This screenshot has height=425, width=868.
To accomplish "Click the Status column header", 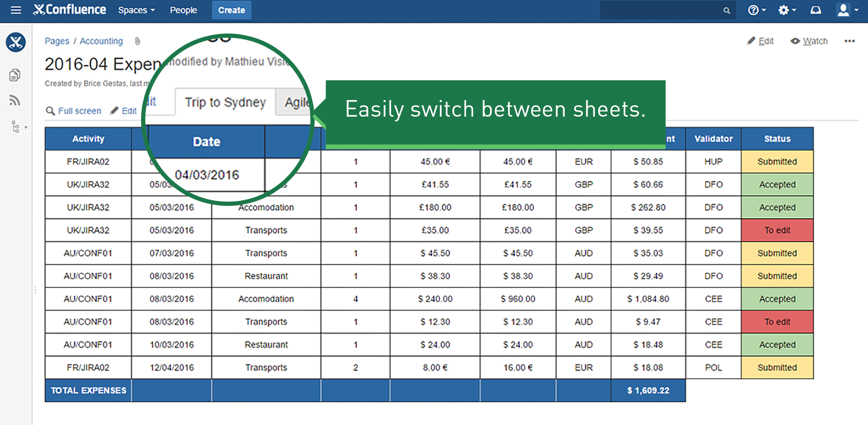I will (777, 139).
